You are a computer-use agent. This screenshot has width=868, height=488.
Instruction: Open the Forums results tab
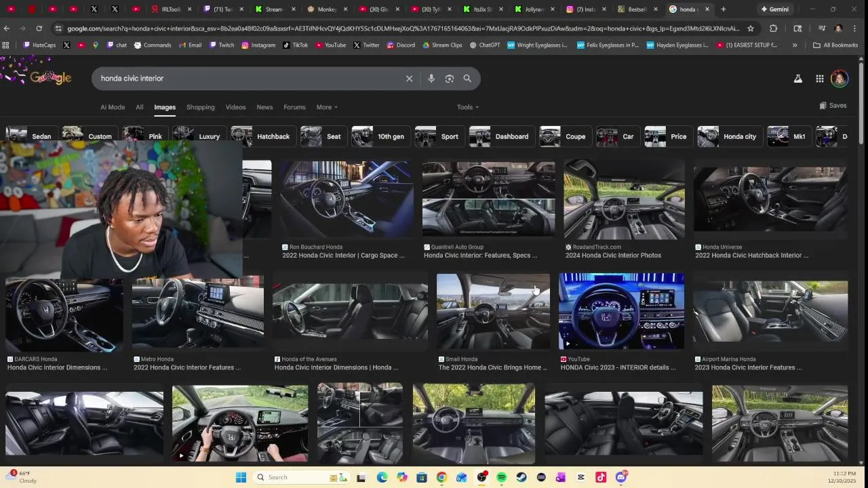(x=294, y=107)
